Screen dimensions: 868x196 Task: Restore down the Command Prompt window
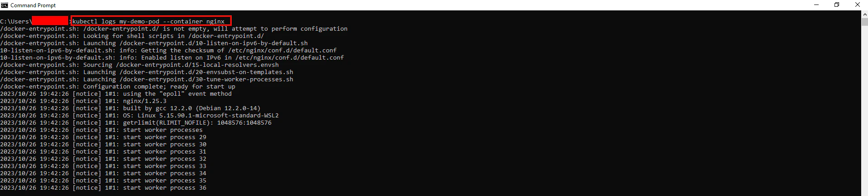pyautogui.click(x=837, y=5)
